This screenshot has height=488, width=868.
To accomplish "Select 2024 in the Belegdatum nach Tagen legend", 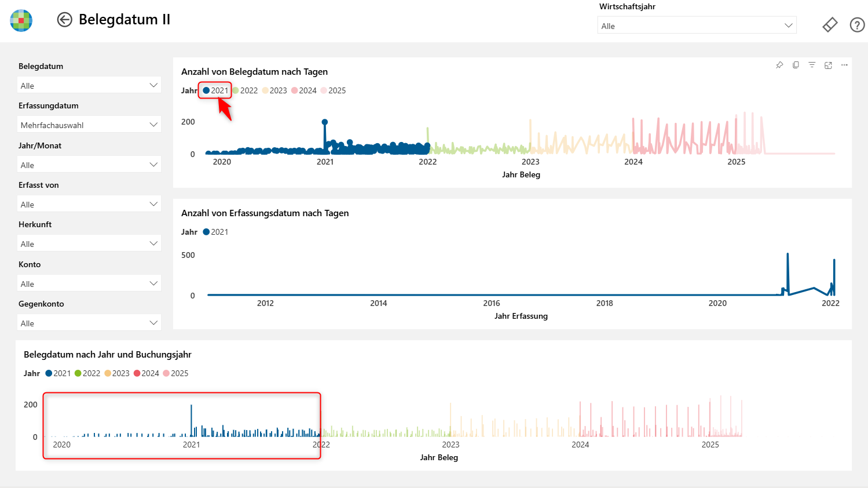I will [304, 90].
